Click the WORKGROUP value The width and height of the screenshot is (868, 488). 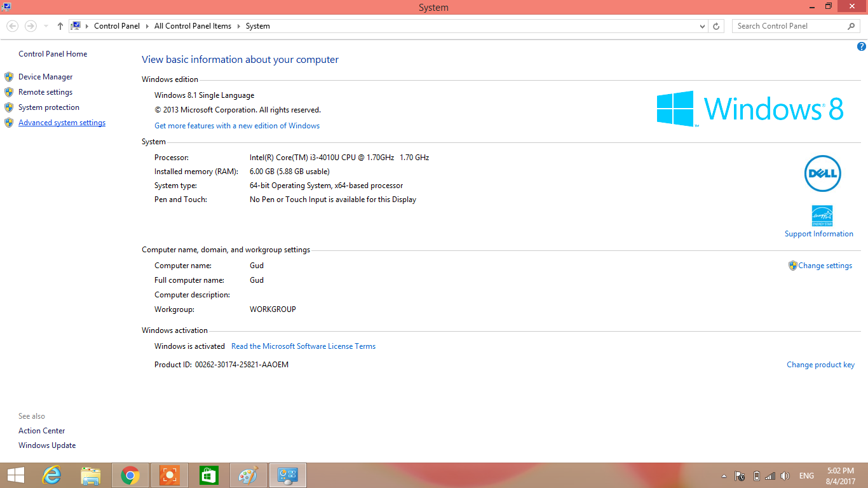[x=273, y=309]
